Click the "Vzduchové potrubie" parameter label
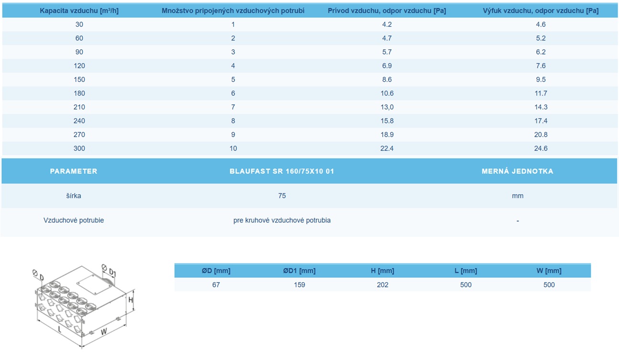This screenshot has width=619, height=364. click(x=74, y=221)
